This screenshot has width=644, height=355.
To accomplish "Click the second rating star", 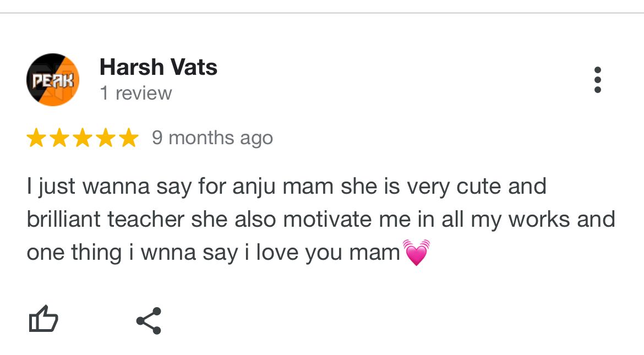I will [59, 138].
